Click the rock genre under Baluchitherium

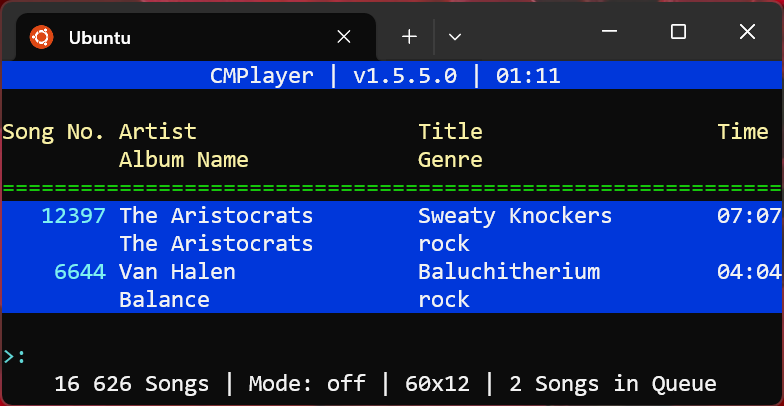444,300
